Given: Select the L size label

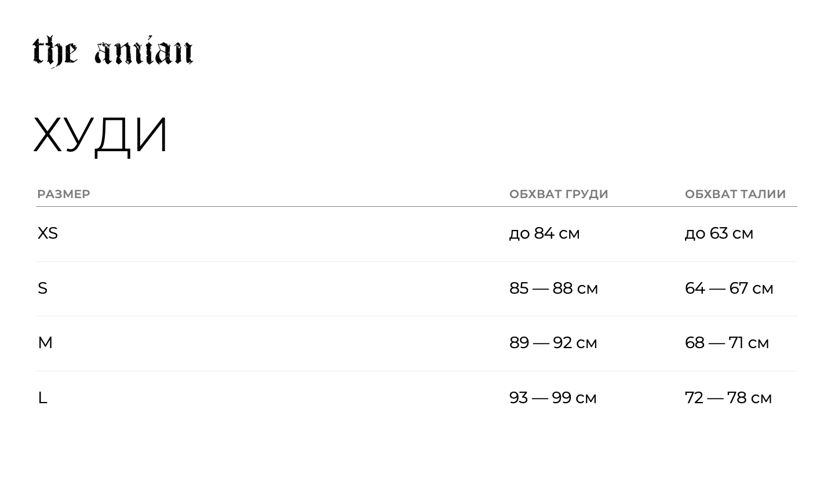Looking at the screenshot, I should tap(42, 397).
